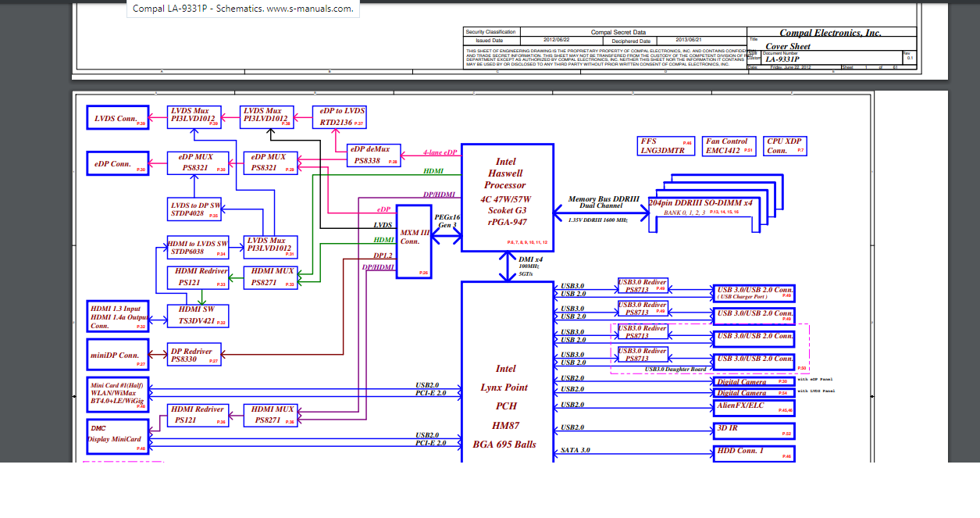Viewport: 980px width, 518px height.
Task: Select the USB Charger Port connector block
Action: (754, 293)
